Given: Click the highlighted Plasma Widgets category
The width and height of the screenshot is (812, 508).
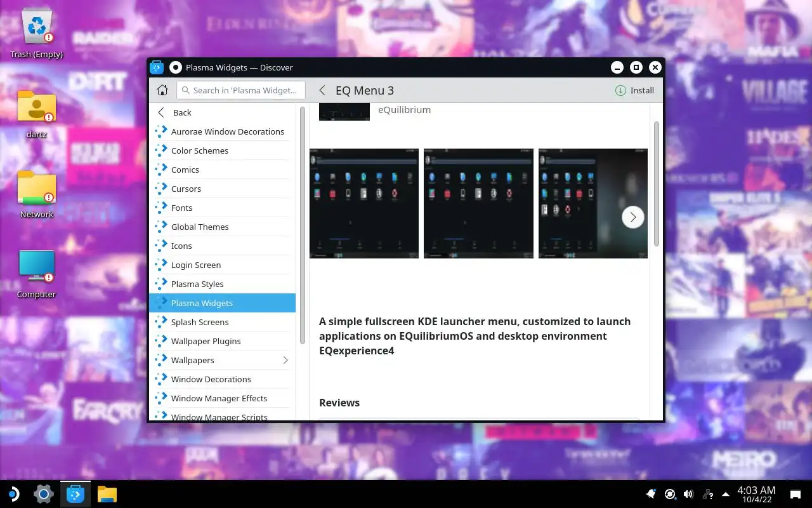Looking at the screenshot, I should coord(223,303).
